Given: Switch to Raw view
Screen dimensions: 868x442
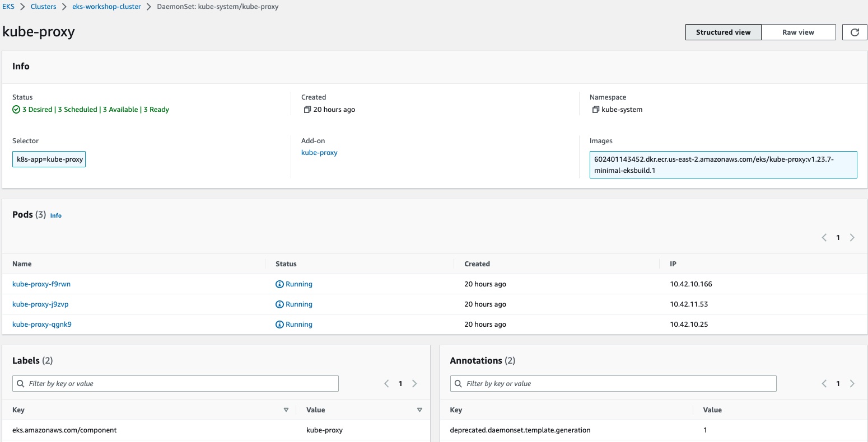Looking at the screenshot, I should pyautogui.click(x=798, y=32).
